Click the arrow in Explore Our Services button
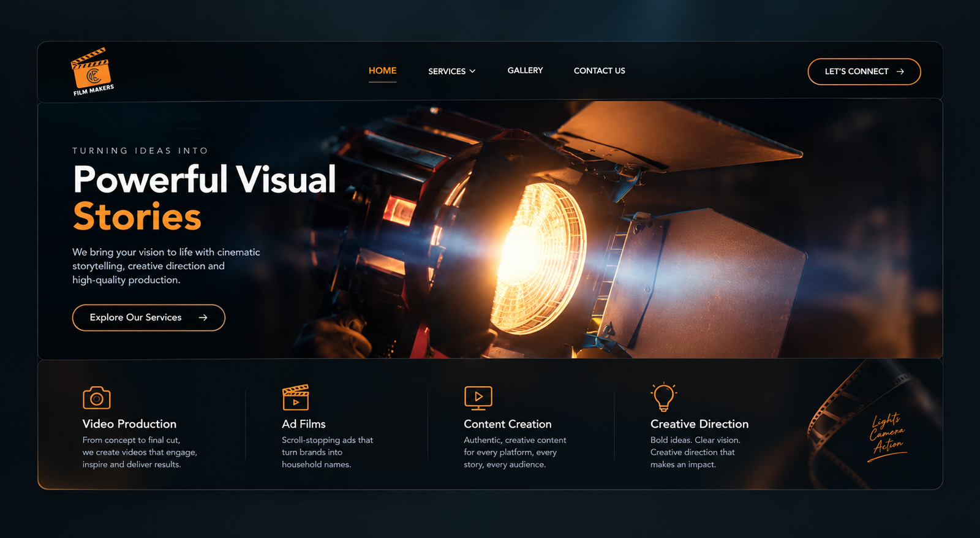 click(x=203, y=317)
